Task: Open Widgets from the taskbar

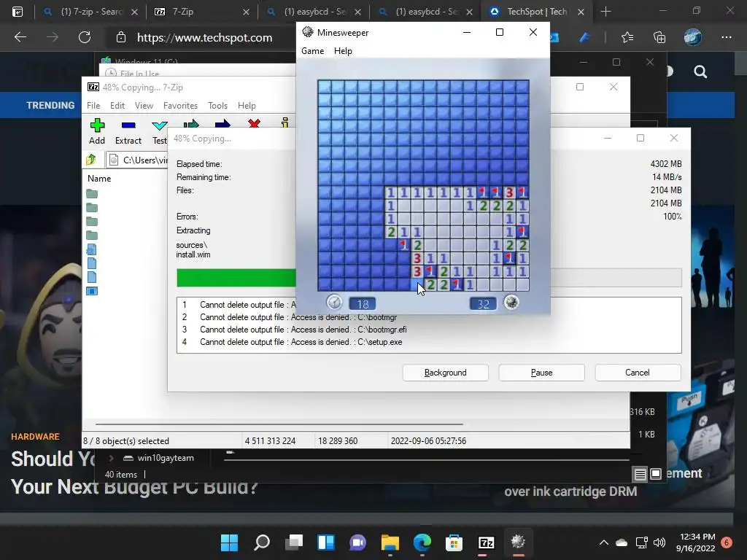Action: coord(326,542)
